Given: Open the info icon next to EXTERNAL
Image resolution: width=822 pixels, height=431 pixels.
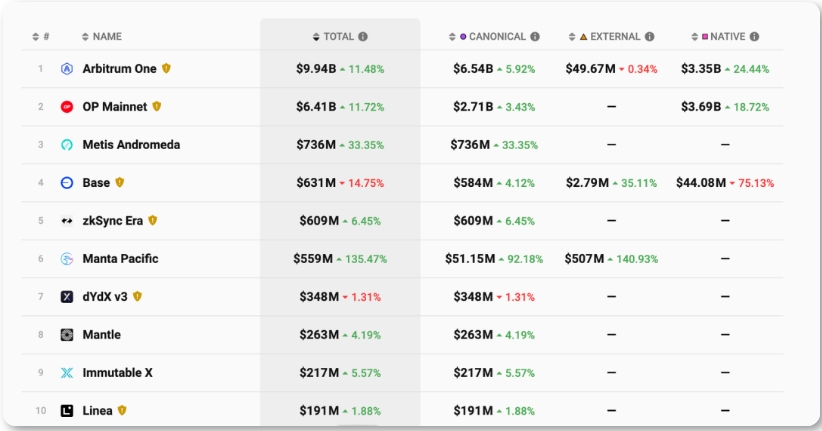Looking at the screenshot, I should pos(650,37).
